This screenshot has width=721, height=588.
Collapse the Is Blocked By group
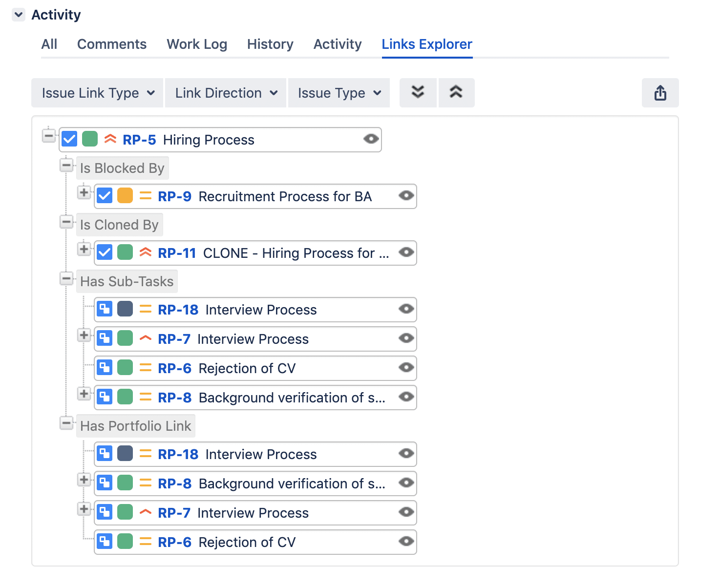click(66, 166)
